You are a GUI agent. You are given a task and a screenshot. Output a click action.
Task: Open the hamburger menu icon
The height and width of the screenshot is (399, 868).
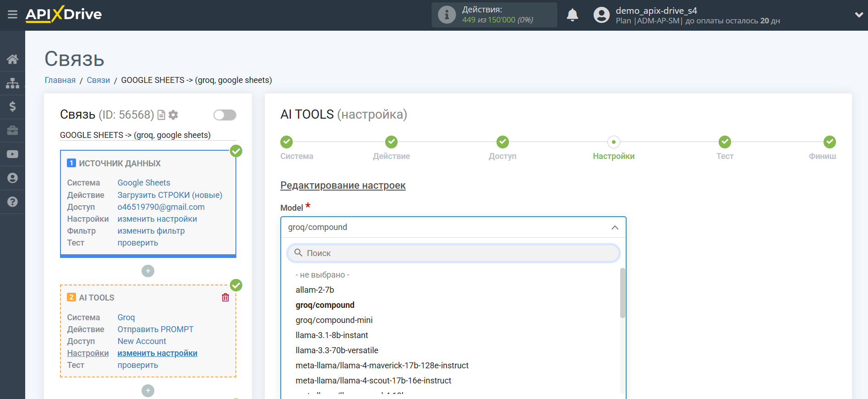[x=12, y=15]
